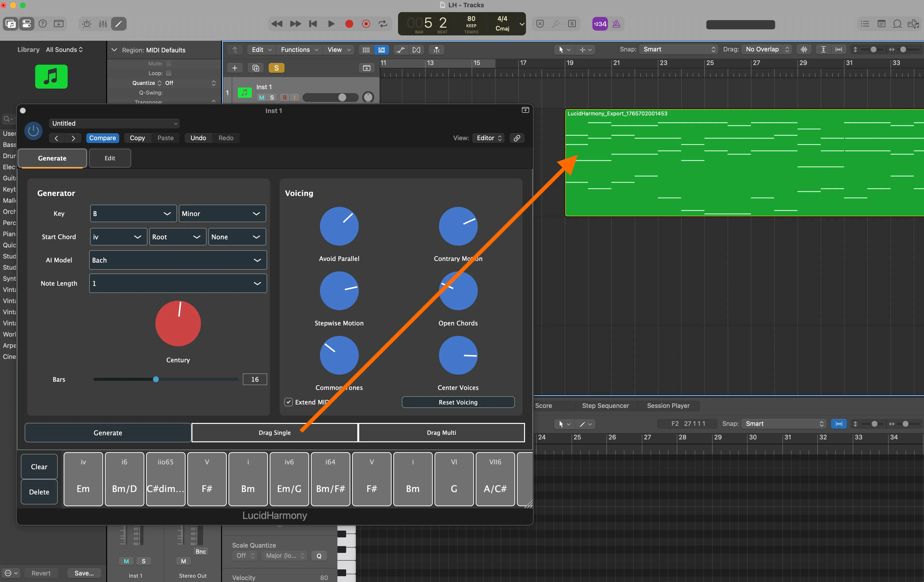Click the Duplicate Track icon
The image size is (924, 582).
[255, 68]
